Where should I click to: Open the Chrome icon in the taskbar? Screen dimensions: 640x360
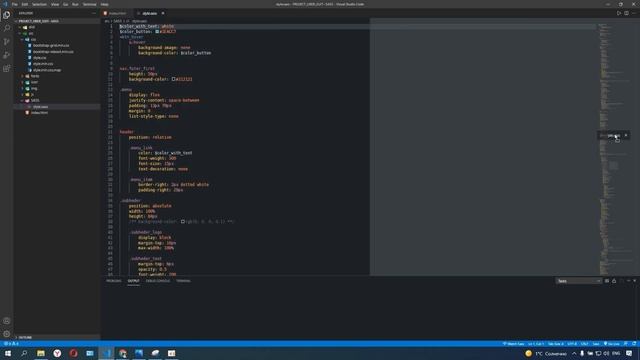point(122,353)
